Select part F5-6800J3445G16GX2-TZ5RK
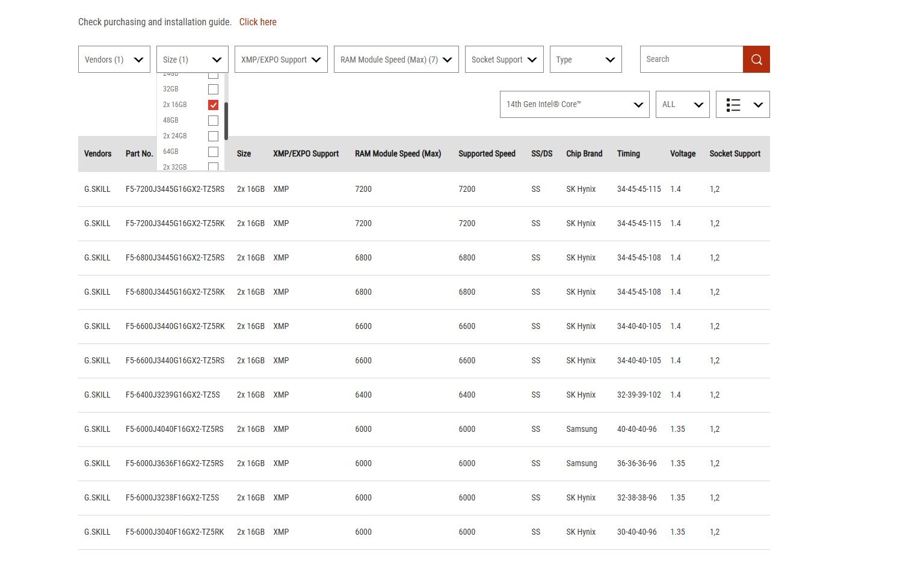The image size is (924, 563). (175, 292)
